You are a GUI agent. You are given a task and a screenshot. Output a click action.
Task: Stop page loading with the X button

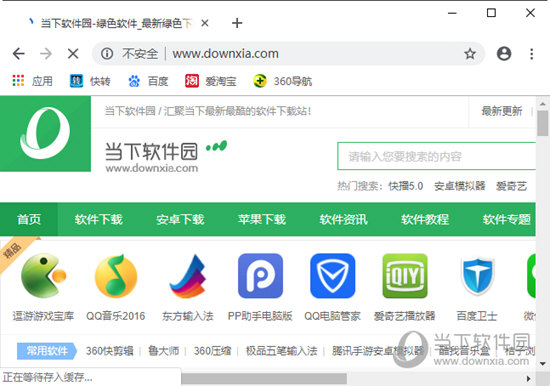(73, 54)
